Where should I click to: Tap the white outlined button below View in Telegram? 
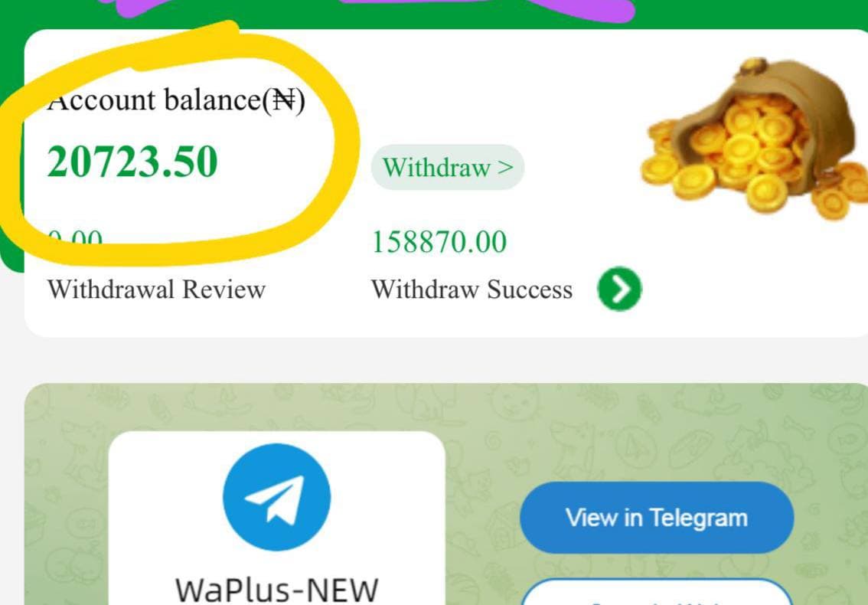coord(657,592)
